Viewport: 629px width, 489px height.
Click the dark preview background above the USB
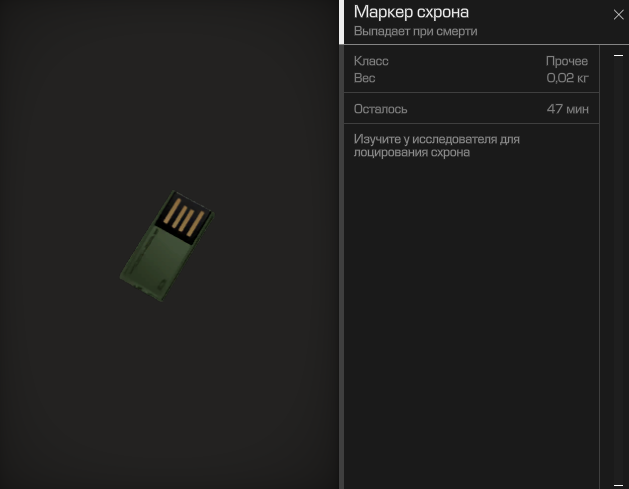click(x=170, y=90)
